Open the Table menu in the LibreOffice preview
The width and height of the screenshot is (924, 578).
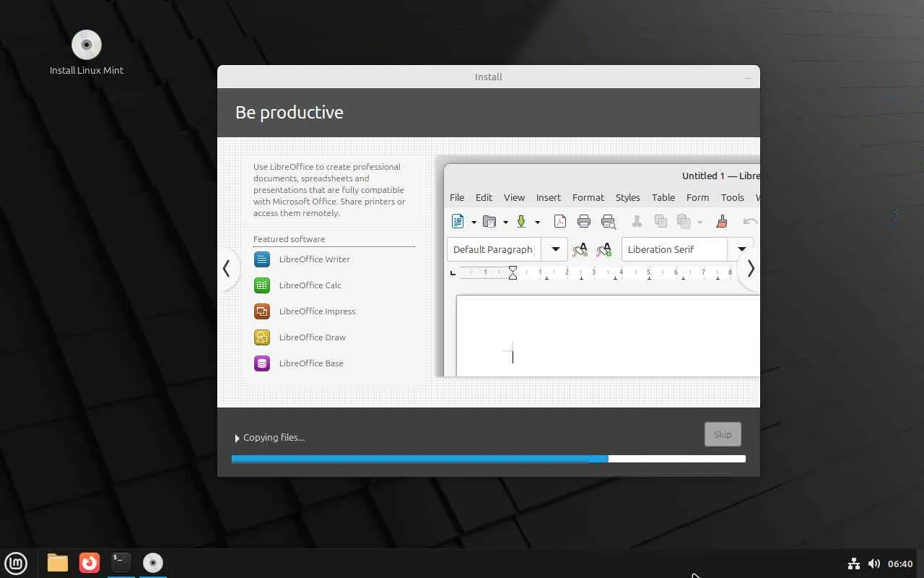663,197
